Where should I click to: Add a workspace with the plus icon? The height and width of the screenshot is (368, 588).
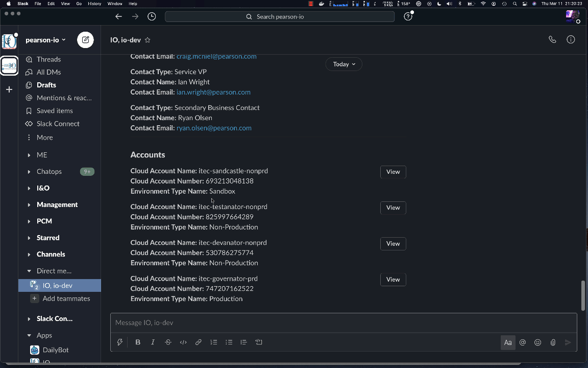click(9, 89)
